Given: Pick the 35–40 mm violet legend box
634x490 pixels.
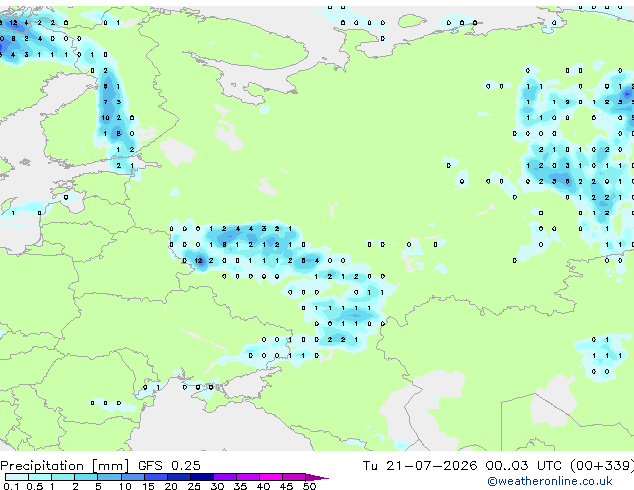Looking at the screenshot, I should coord(247,477).
